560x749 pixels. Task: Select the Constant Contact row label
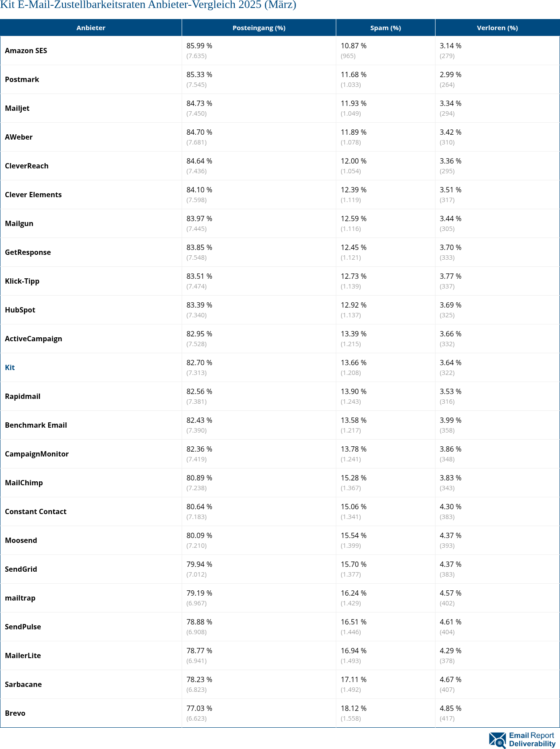point(35,511)
